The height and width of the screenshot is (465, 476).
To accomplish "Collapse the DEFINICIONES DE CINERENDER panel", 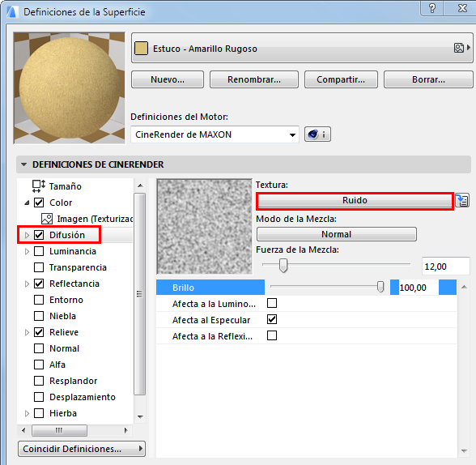I will coord(23,164).
